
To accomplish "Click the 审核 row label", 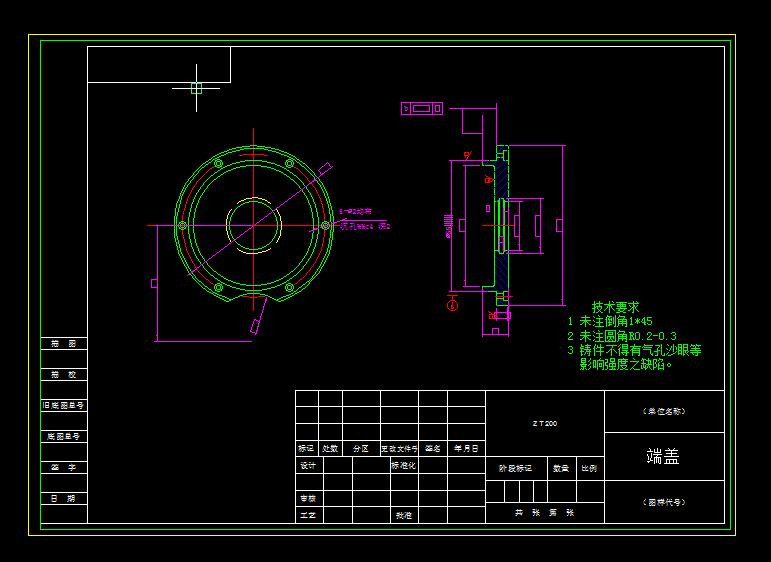I will 308,499.
